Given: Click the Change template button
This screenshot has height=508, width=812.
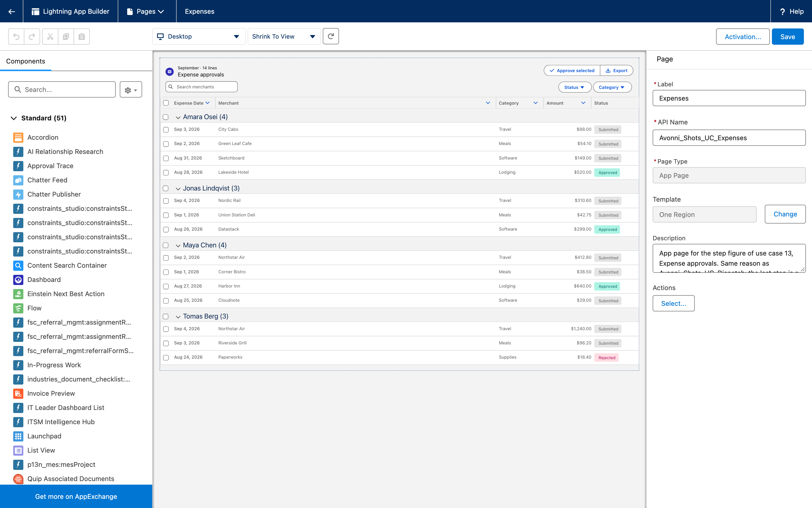Looking at the screenshot, I should tap(785, 214).
